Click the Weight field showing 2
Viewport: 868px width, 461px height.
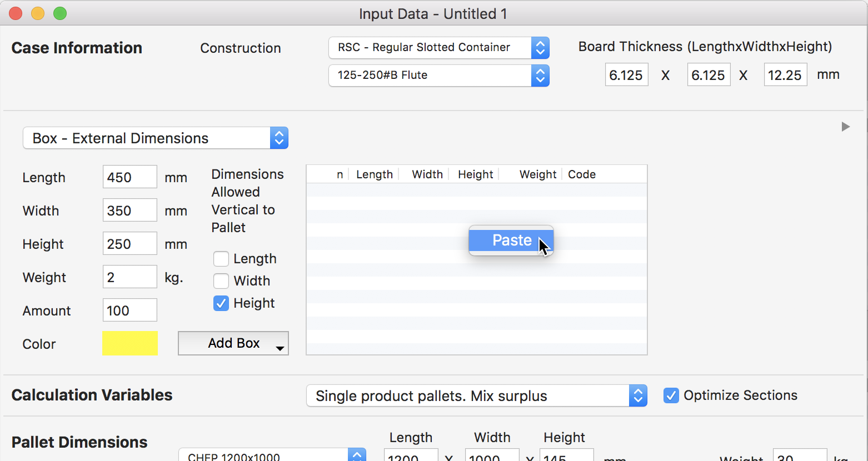[x=130, y=277]
